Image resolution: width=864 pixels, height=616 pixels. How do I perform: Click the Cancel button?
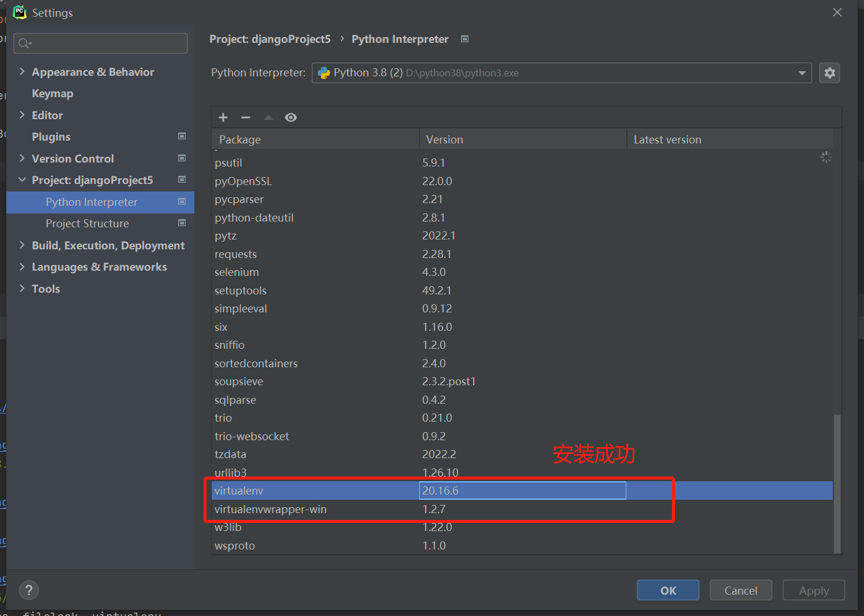[741, 590]
